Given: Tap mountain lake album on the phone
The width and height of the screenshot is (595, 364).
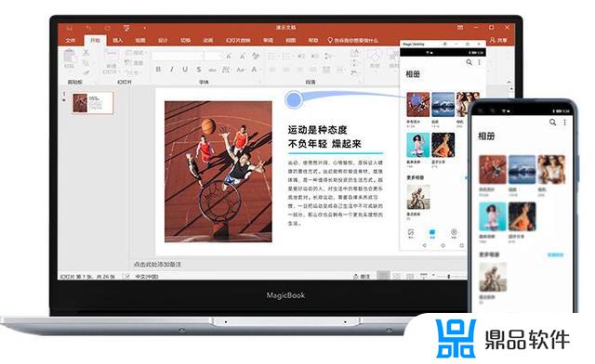Looking at the screenshot, I should [522, 170].
